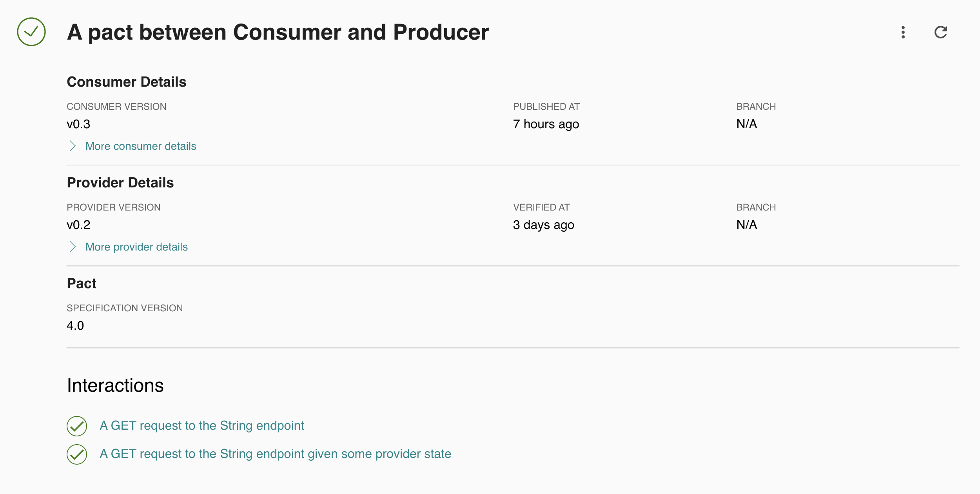
Task: Expand the More provider details chevron
Action: coord(73,247)
